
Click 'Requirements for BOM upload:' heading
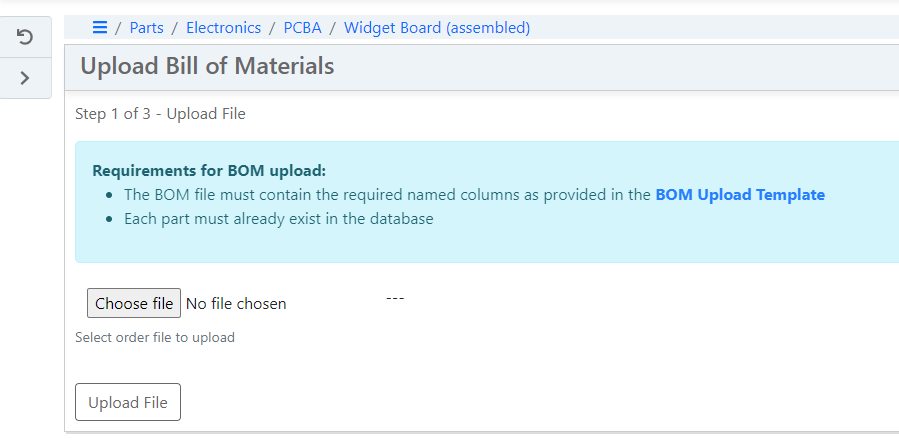tap(209, 171)
